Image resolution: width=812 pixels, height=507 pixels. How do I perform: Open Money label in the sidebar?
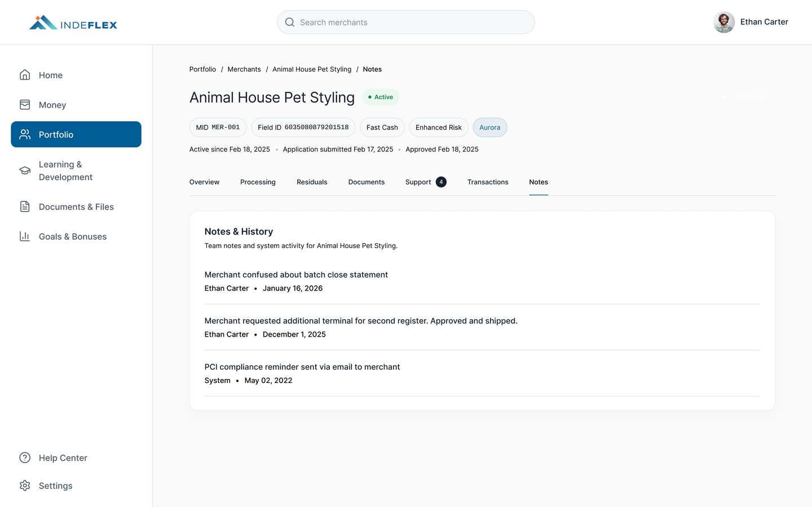52,105
